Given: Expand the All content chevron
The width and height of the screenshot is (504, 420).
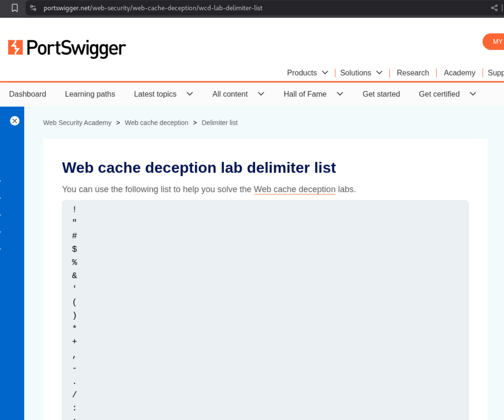Looking at the screenshot, I should (x=261, y=94).
